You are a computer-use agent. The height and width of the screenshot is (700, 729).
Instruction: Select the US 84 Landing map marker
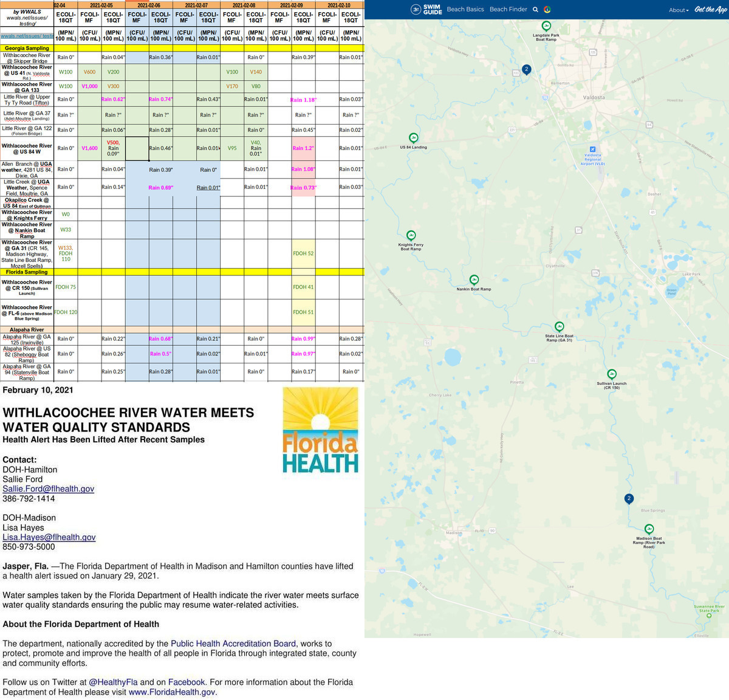pyautogui.click(x=414, y=138)
